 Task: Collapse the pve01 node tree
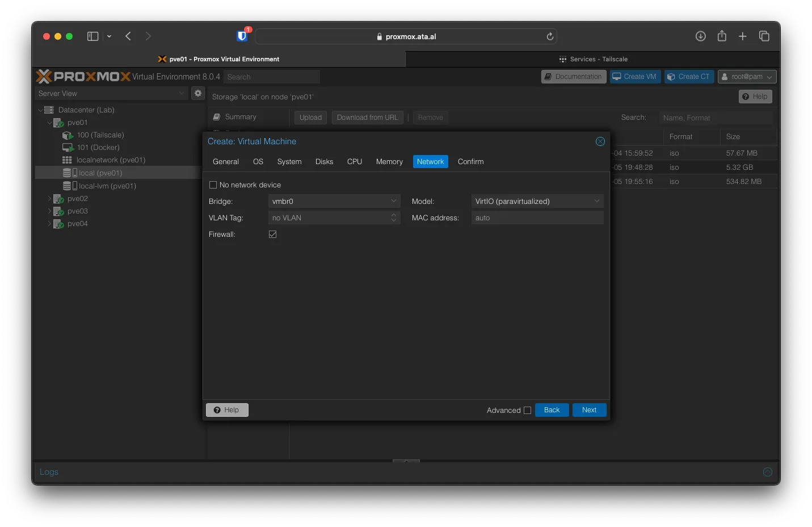49,123
